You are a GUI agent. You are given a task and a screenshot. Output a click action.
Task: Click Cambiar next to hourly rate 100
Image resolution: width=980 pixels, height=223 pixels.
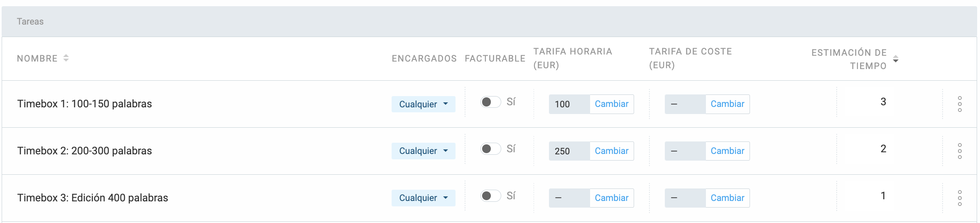pos(612,104)
